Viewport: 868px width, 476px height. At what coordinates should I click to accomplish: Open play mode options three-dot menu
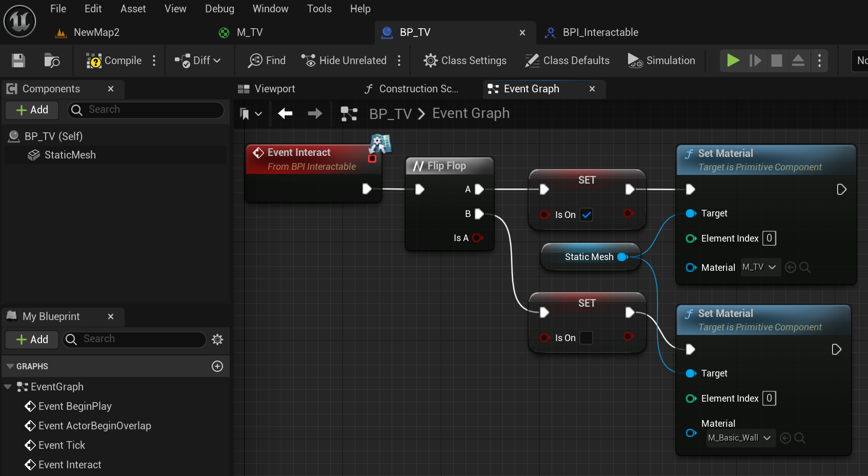point(819,61)
